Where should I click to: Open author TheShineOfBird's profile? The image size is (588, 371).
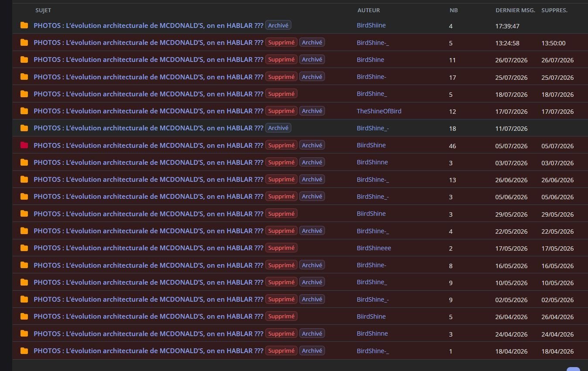[x=379, y=111]
